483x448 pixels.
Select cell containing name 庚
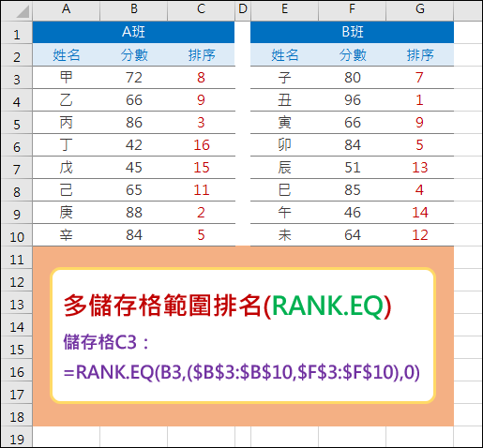(x=67, y=213)
